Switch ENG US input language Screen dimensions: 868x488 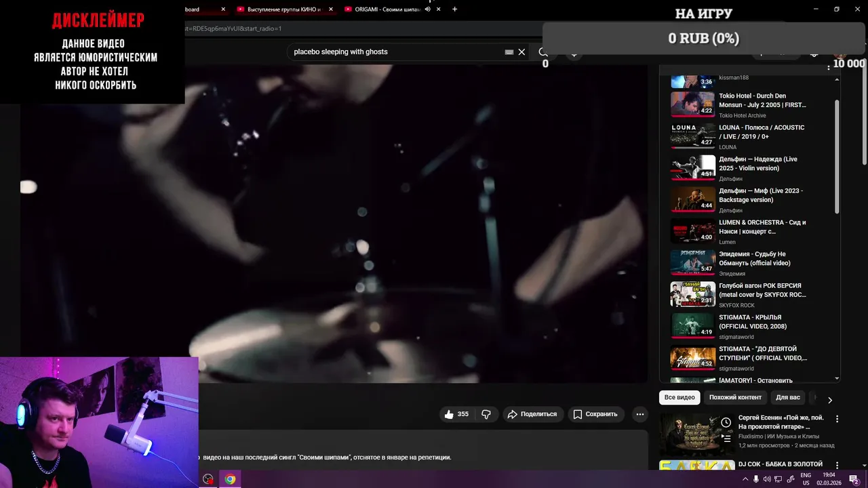(x=806, y=479)
